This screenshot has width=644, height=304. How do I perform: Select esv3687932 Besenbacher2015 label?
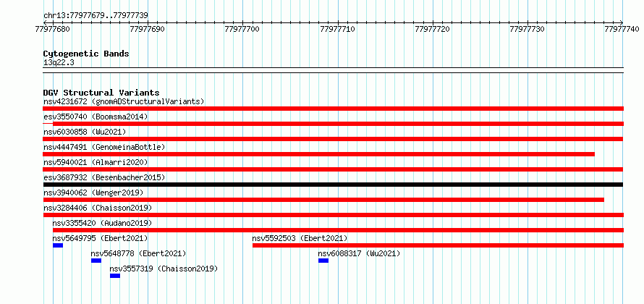click(104, 177)
